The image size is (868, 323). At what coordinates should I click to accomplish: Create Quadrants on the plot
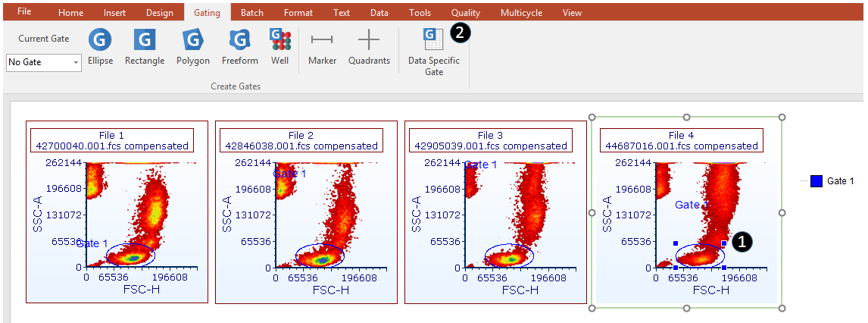click(369, 47)
